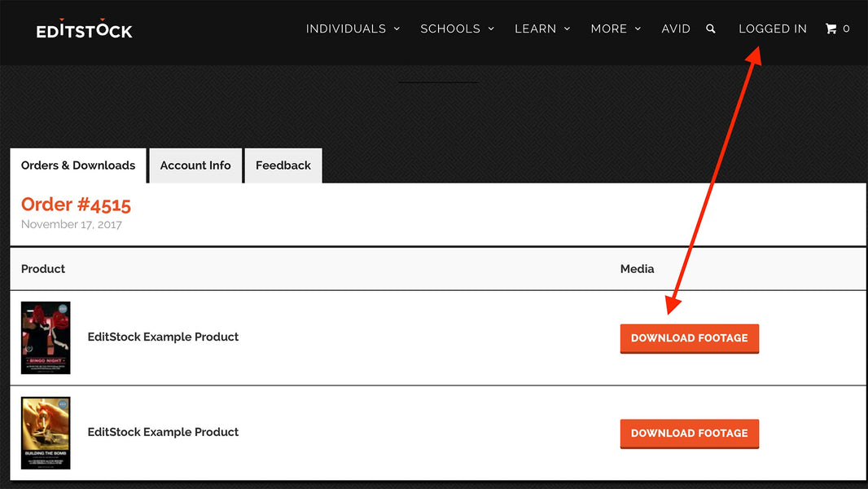Screen dimensions: 868x489
Task: Click the Logged In account link
Action: click(772, 29)
